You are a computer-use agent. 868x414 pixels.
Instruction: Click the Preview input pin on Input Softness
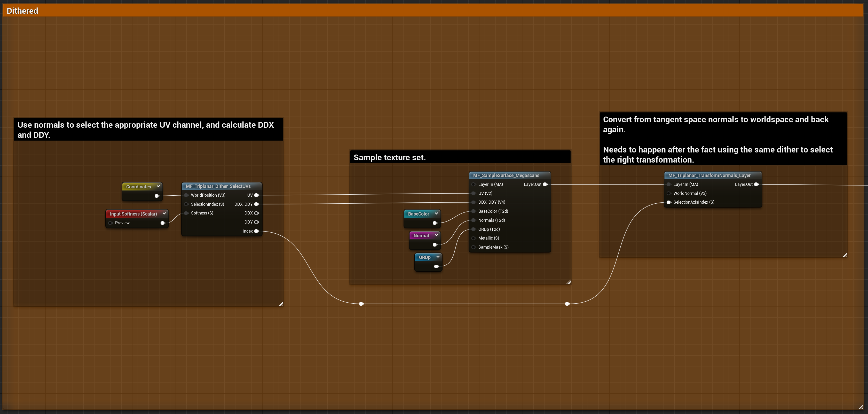pos(110,223)
